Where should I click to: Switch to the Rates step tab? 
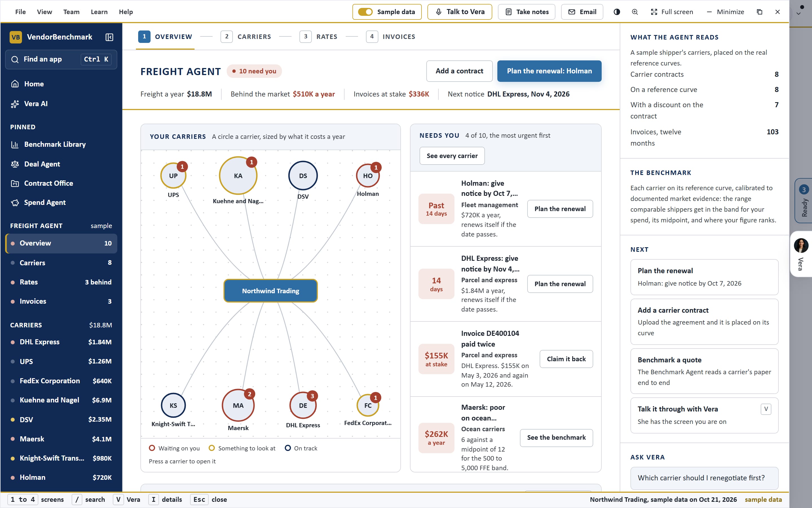pyautogui.click(x=318, y=37)
